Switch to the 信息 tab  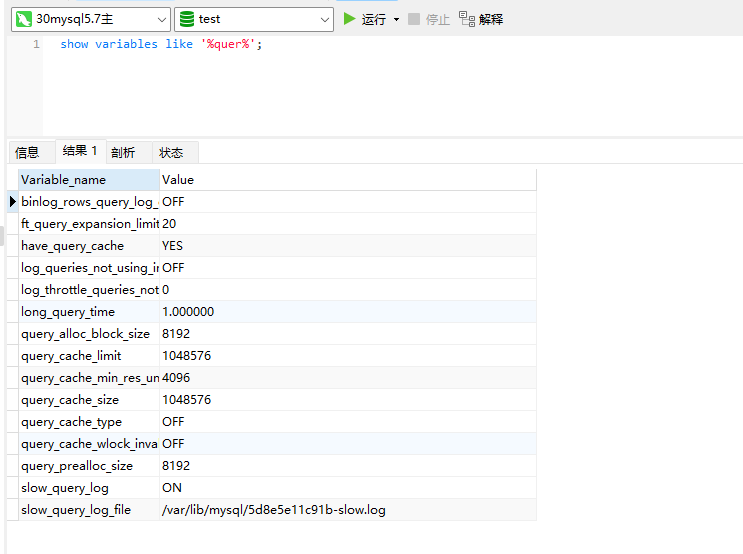pos(27,153)
